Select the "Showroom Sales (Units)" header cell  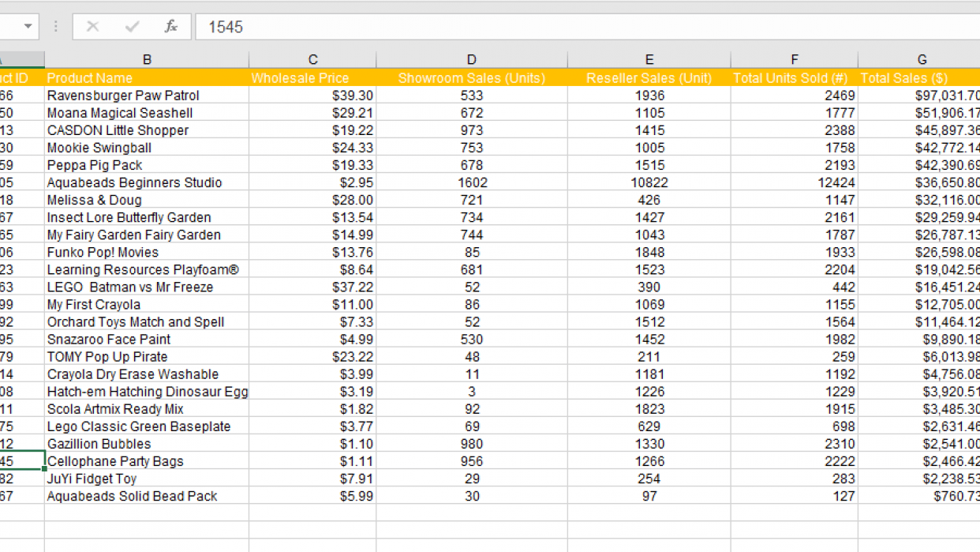coord(472,78)
